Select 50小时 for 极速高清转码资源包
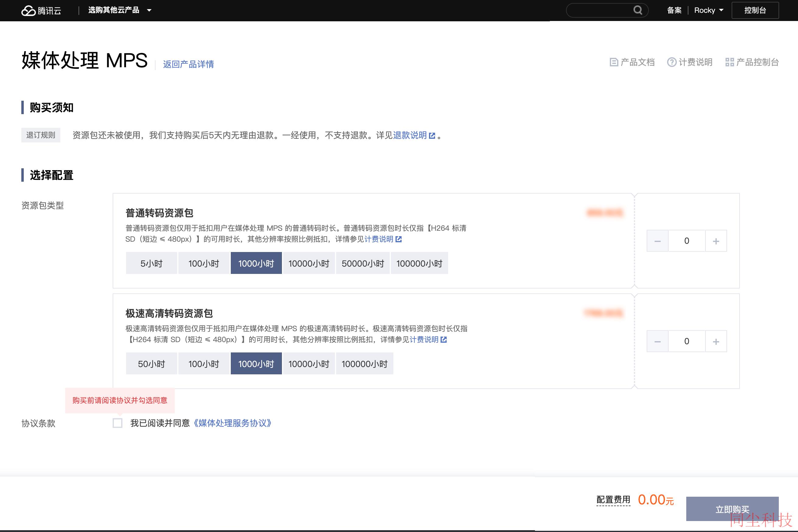This screenshot has height=532, width=798. pyautogui.click(x=151, y=363)
